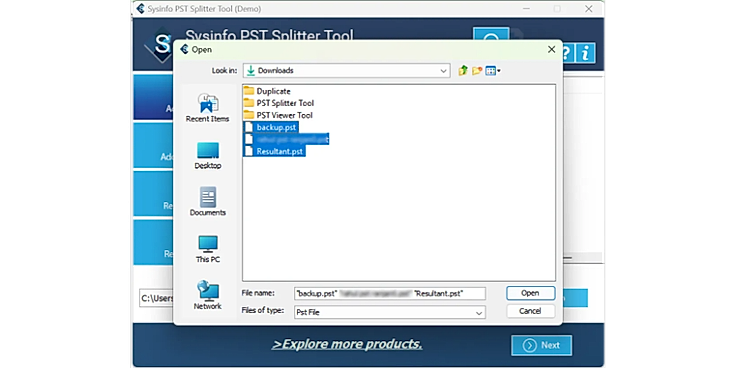Screen dimensions: 736x368
Task: Open the view menu icon
Action: pyautogui.click(x=492, y=71)
